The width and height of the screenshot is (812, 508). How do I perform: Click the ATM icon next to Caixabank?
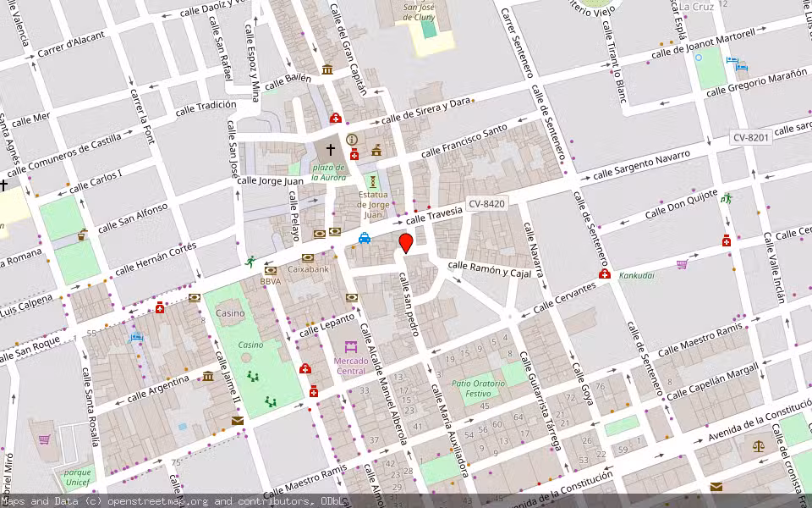click(308, 257)
